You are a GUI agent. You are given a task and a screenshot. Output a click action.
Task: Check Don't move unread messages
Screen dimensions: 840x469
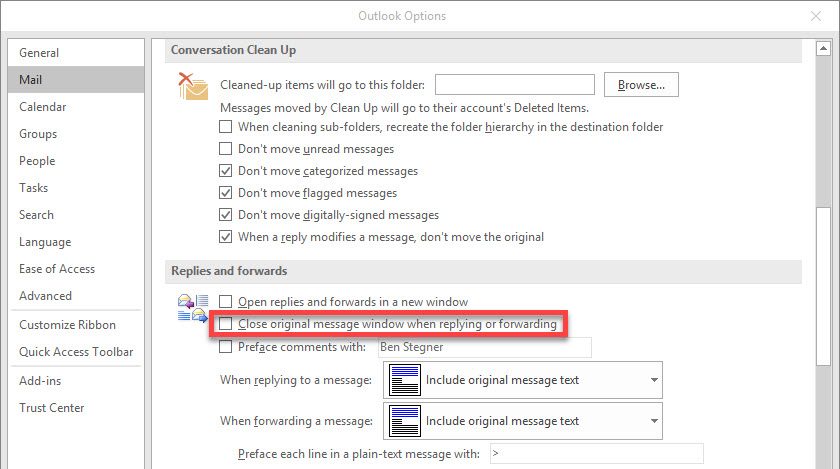click(226, 148)
